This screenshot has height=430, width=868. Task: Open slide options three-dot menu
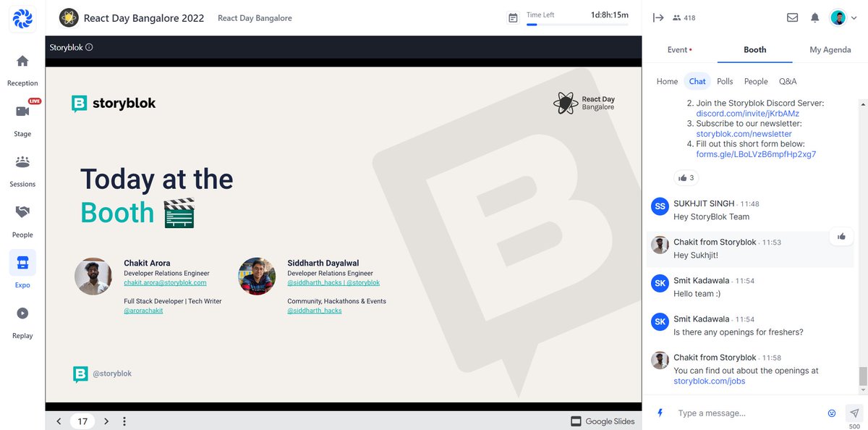(x=124, y=421)
